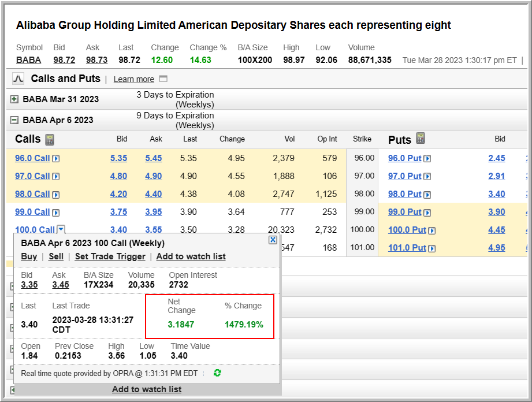The width and height of the screenshot is (532, 402).
Task: Open the 101.0 Put link
Action: [407, 248]
